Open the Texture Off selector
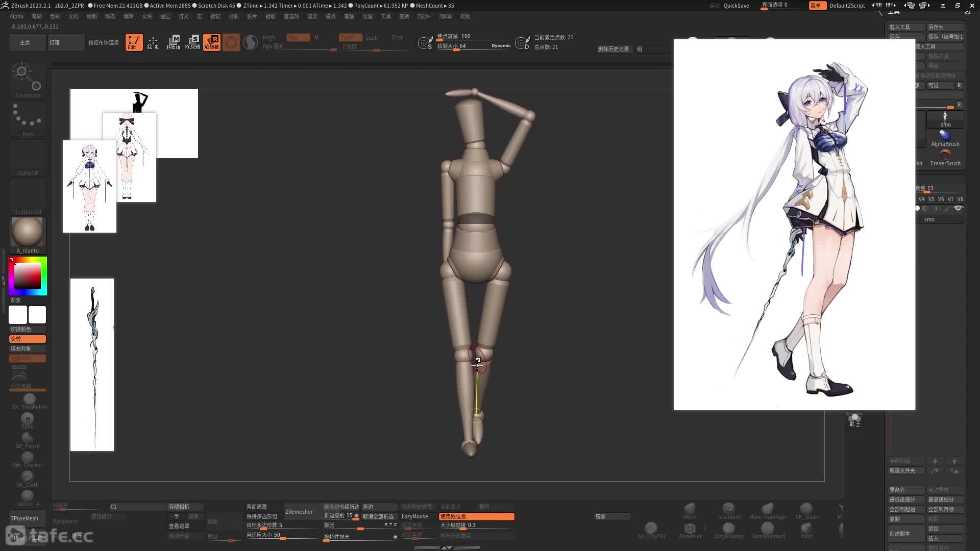The height and width of the screenshot is (551, 980). (28, 197)
